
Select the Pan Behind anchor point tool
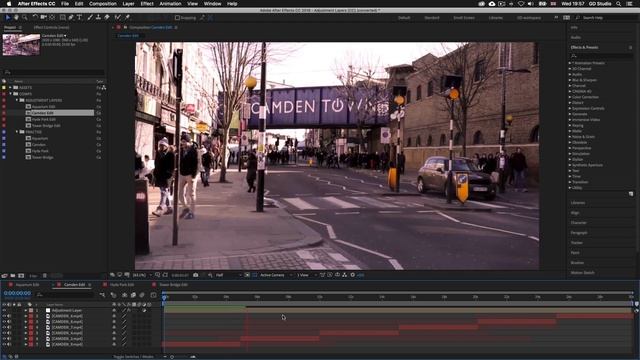[x=52, y=18]
